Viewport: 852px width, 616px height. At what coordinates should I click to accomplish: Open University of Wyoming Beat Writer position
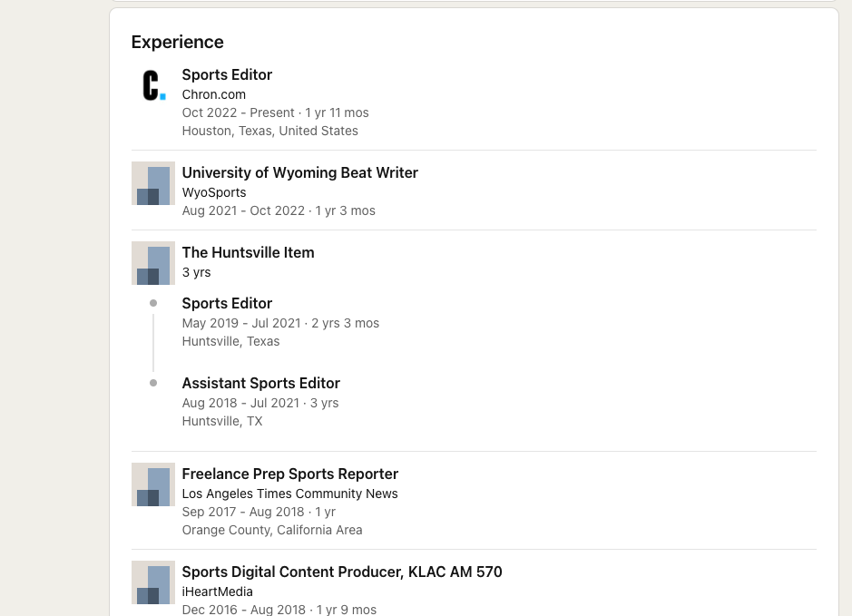(x=299, y=172)
